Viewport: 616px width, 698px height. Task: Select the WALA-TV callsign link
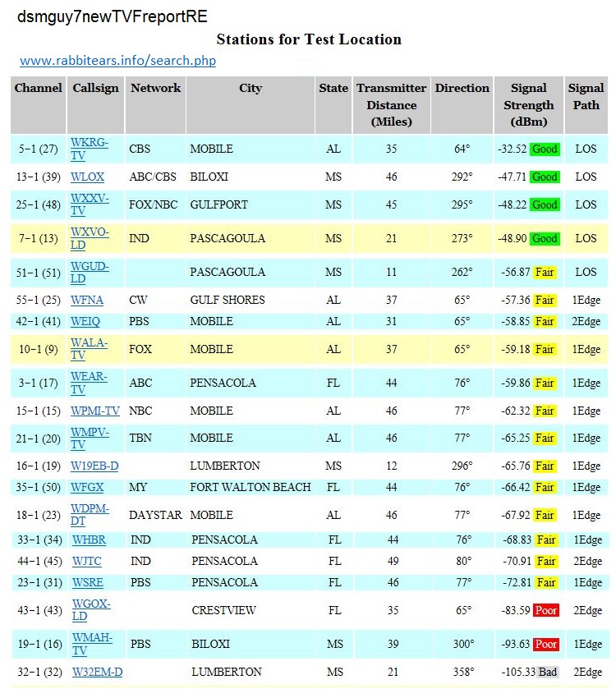(x=89, y=349)
